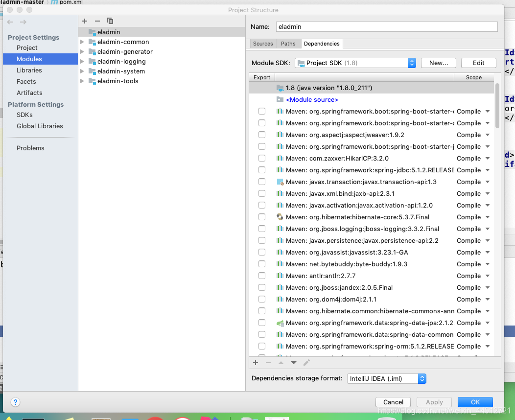
Task: Tick the export checkbox for aspectjweaver:1.9.2
Action: point(262,135)
